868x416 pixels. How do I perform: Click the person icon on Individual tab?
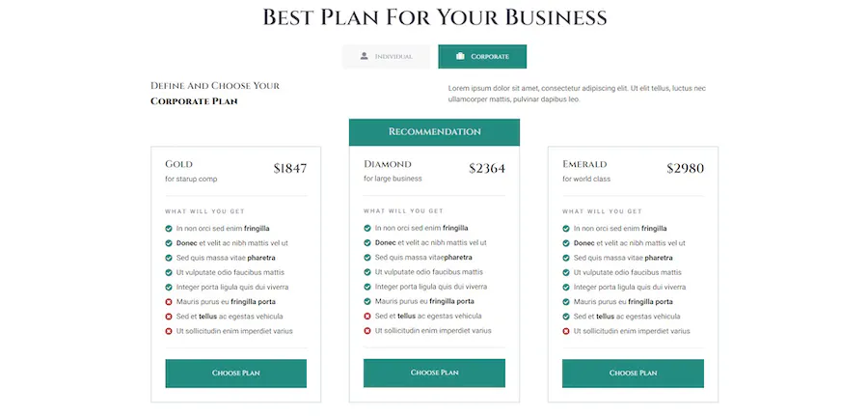pyautogui.click(x=364, y=56)
